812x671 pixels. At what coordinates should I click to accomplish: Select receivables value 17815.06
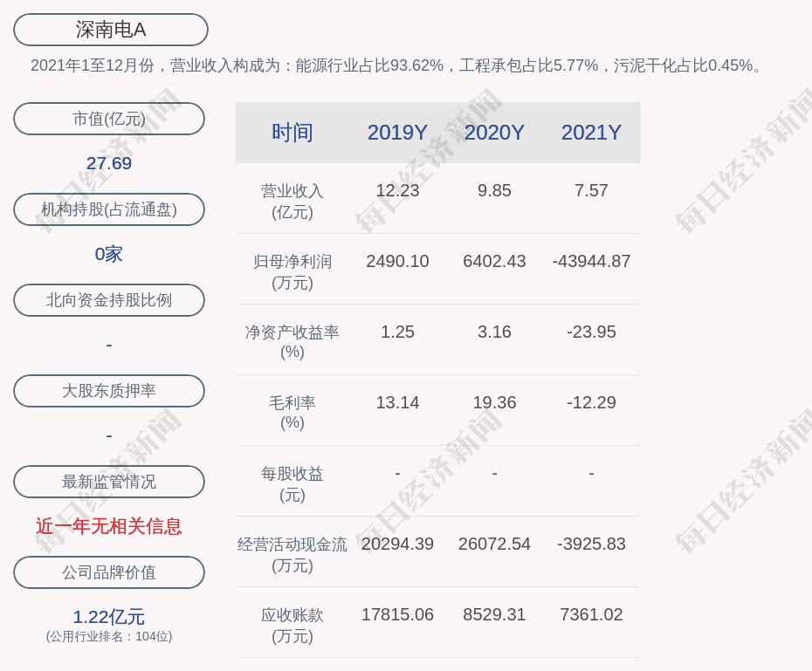(397, 614)
